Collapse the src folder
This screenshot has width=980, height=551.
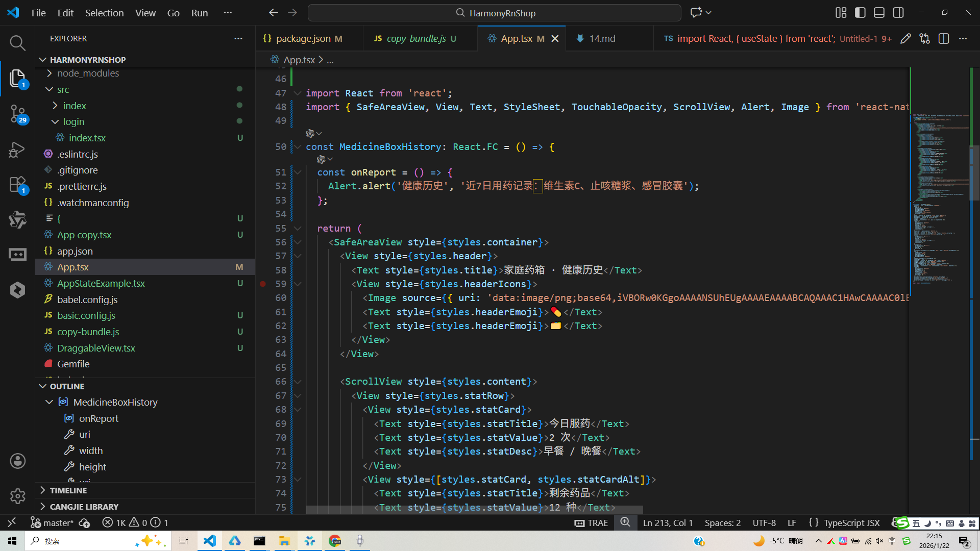pyautogui.click(x=49, y=89)
